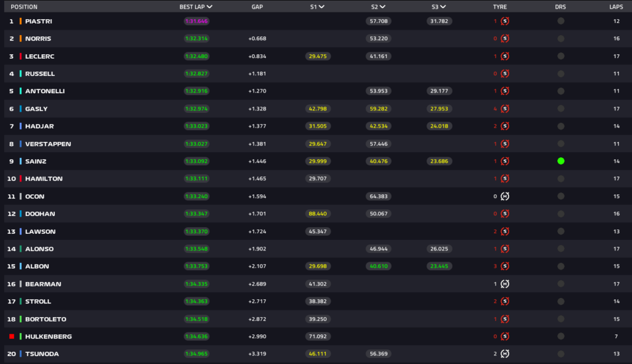Click Hamilton's DRS indicator dot
The height and width of the screenshot is (364, 632).
(x=560, y=179)
